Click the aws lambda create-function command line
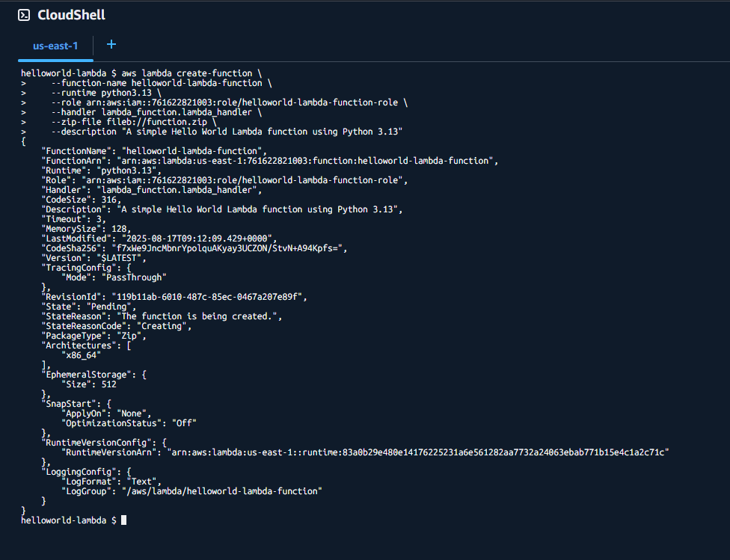Image resolution: width=730 pixels, height=560 pixels. tap(141, 73)
